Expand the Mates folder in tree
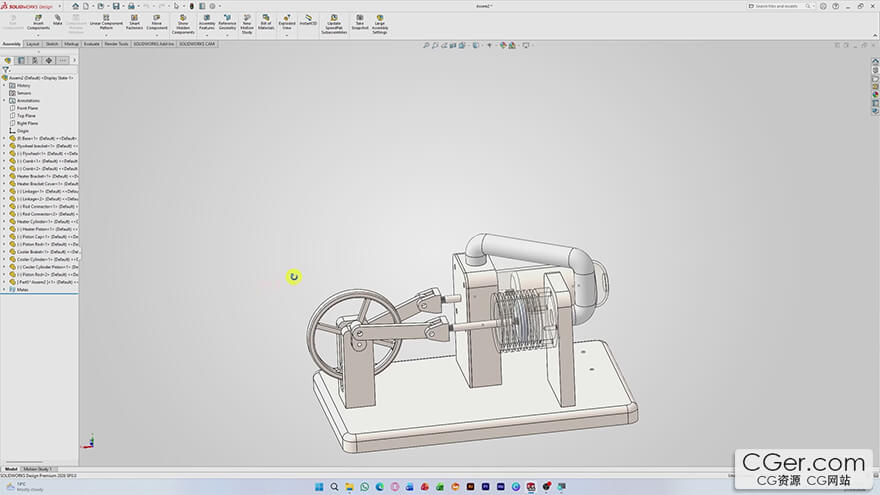880x495 pixels. click(x=4, y=290)
